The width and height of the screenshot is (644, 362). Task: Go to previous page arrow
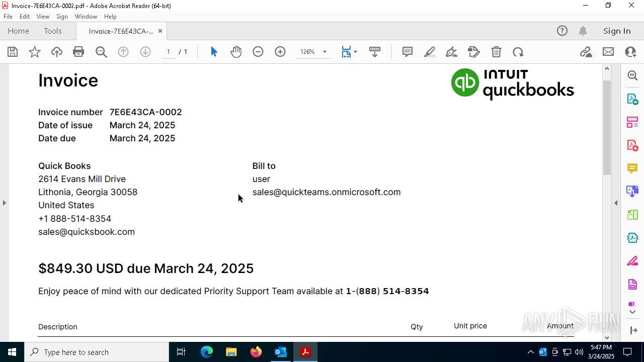(123, 52)
